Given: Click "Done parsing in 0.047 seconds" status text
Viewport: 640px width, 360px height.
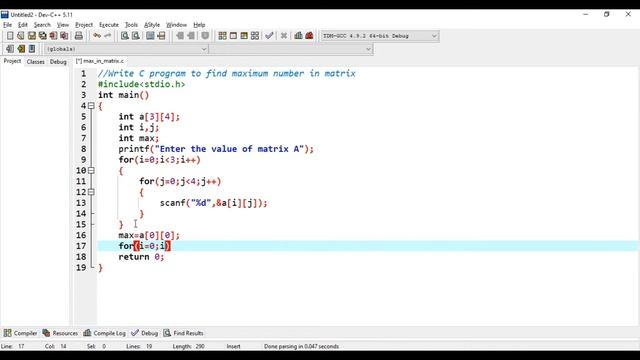Looking at the screenshot, I should point(301,346).
